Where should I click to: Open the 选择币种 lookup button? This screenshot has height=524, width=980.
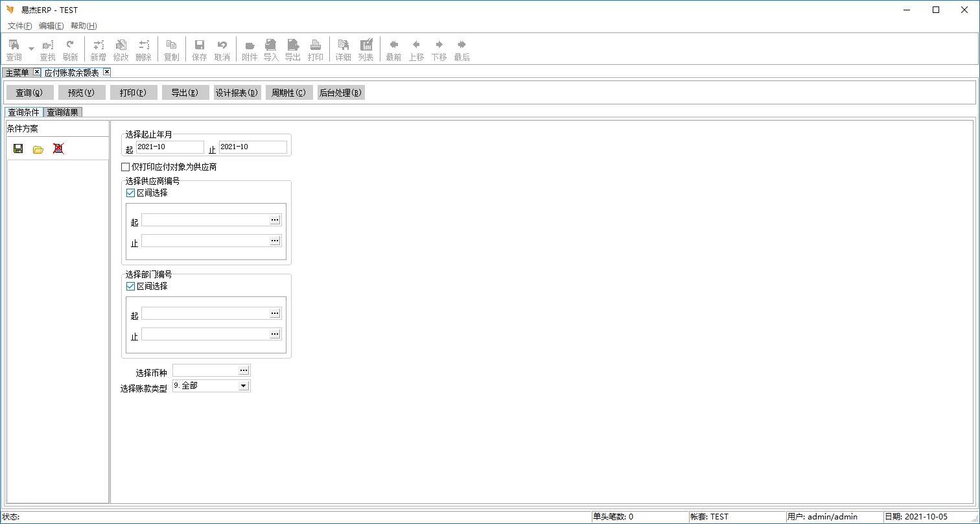(x=244, y=370)
